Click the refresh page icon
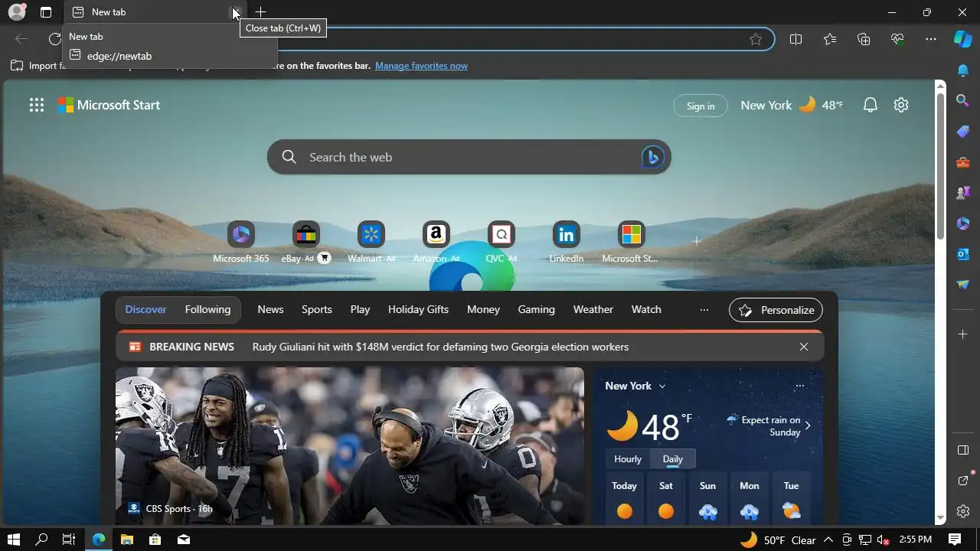Screen dimensions: 980x551 coord(55,39)
